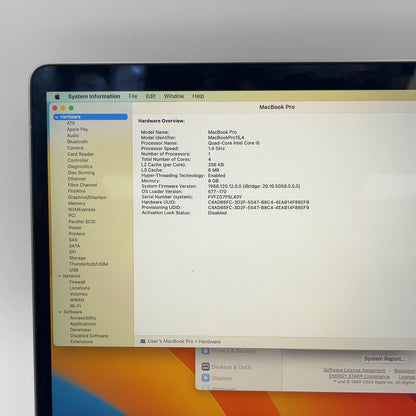Click the Hardware Overview heading

(x=161, y=121)
